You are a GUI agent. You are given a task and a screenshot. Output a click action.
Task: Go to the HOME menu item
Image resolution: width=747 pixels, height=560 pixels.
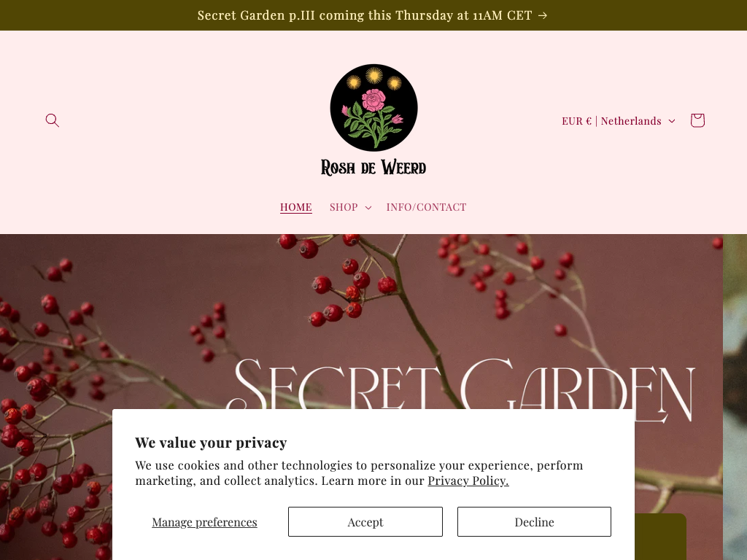[x=296, y=207]
